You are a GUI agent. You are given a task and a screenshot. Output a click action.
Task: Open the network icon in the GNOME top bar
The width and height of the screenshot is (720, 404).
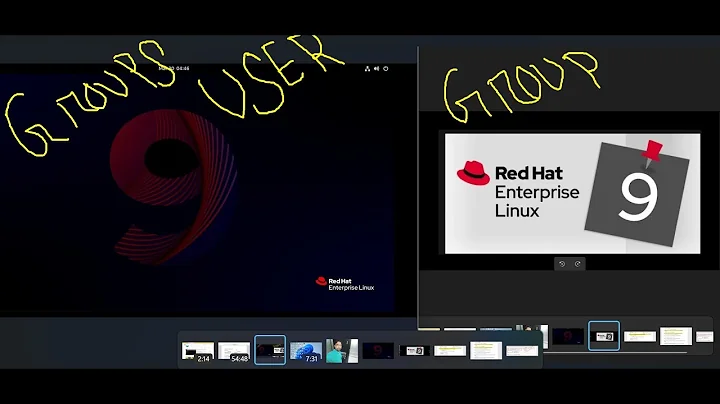[x=367, y=68]
